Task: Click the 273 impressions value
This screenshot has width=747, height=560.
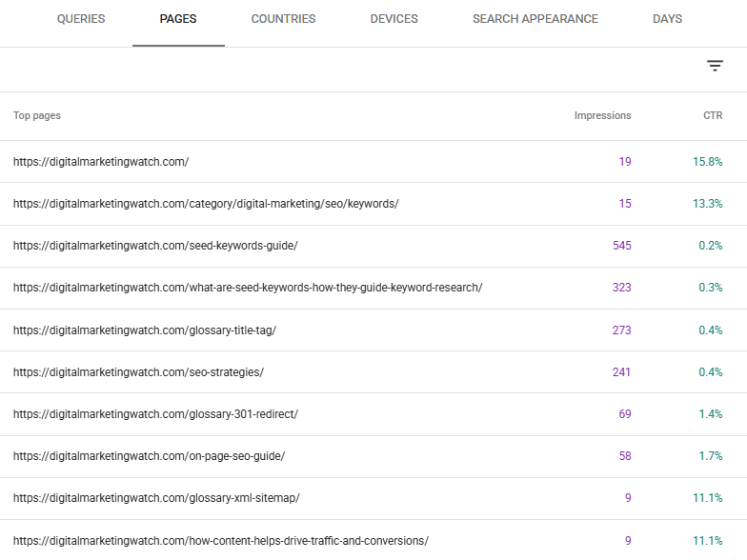Action: coord(621,330)
